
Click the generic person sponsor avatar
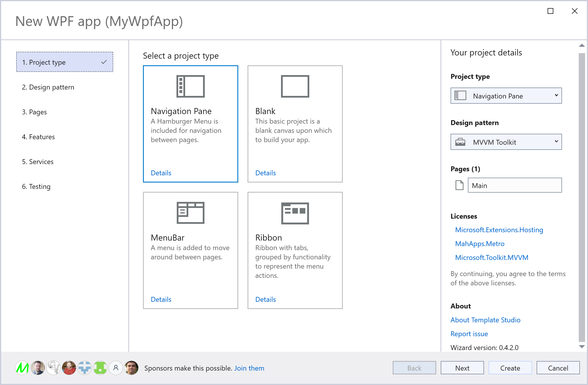click(x=116, y=368)
